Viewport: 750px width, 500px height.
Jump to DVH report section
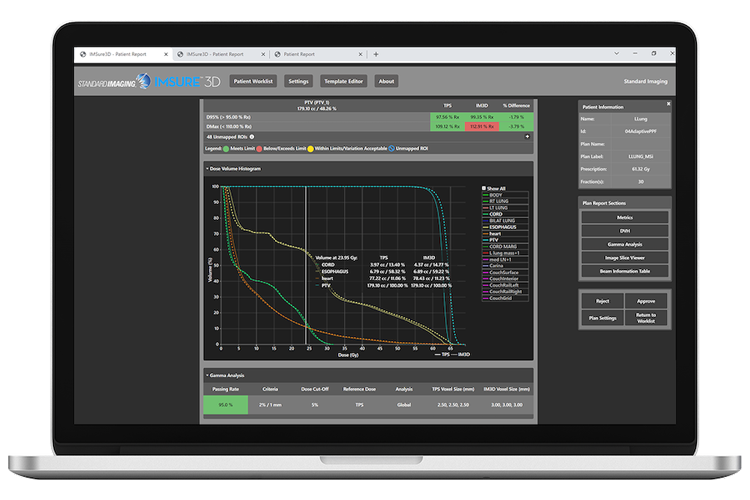pyautogui.click(x=625, y=231)
